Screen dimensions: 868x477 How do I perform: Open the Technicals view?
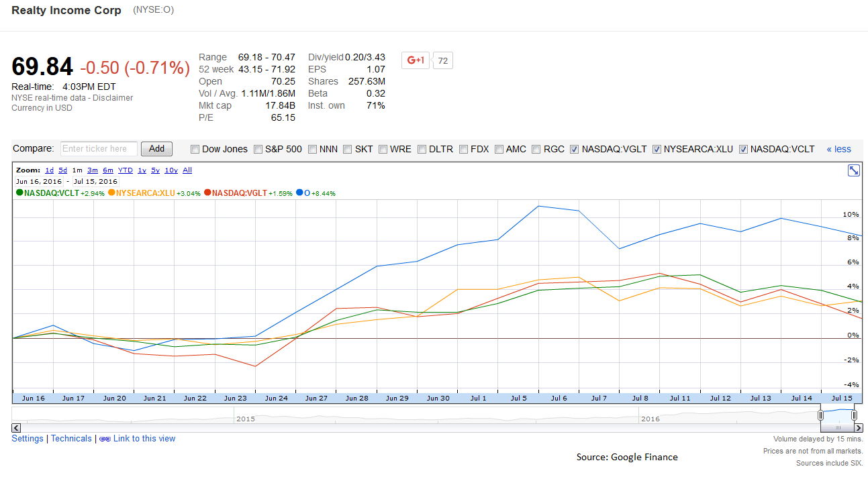coord(70,438)
